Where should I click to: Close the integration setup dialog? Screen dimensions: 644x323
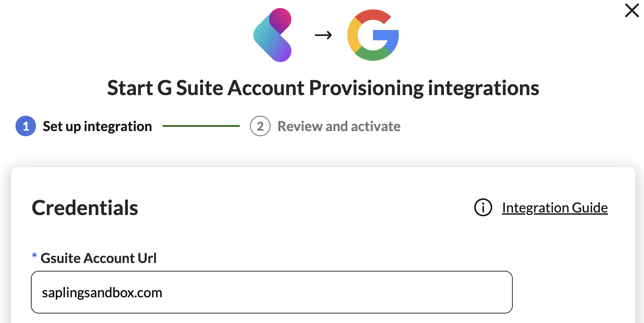[x=632, y=11]
